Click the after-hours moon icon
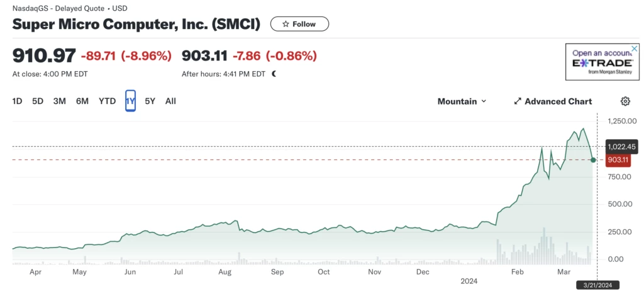The width and height of the screenshot is (644, 296). click(x=274, y=74)
